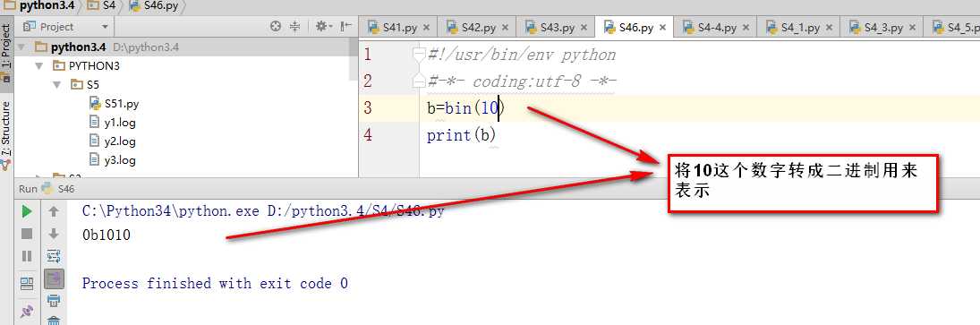
Task: Click 'Process finished with exit code 0' text
Action: tap(215, 284)
